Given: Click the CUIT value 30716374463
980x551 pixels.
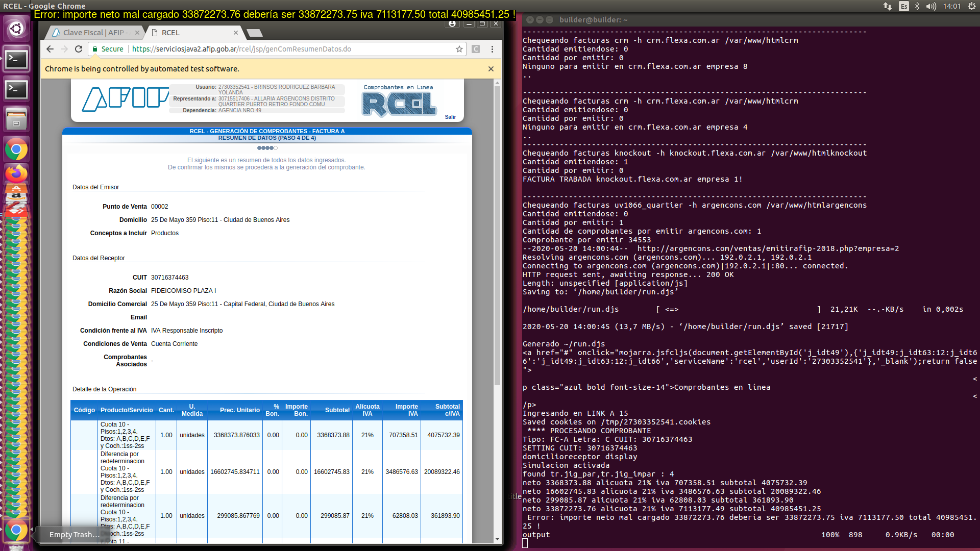Looking at the screenshot, I should (x=169, y=278).
